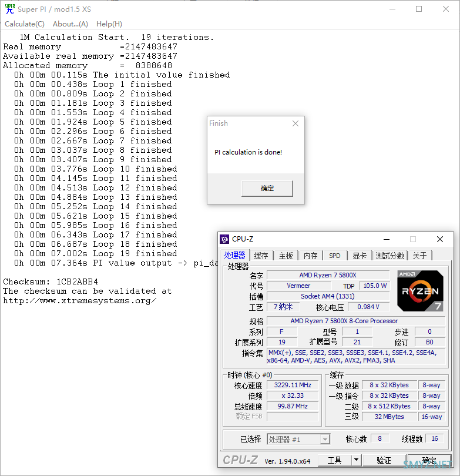The height and width of the screenshot is (476, 460).
Task: Click the Allocated memory line
Action: [88, 66]
